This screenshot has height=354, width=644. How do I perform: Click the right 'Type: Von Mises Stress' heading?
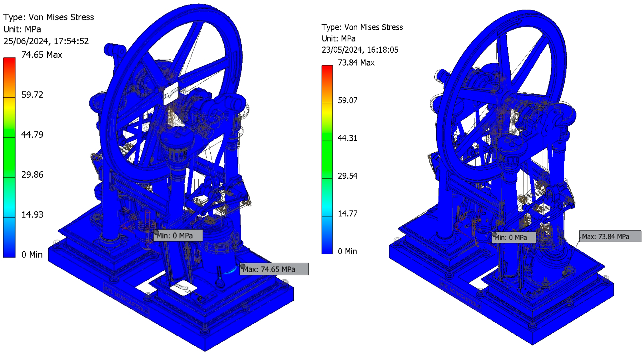[362, 27]
